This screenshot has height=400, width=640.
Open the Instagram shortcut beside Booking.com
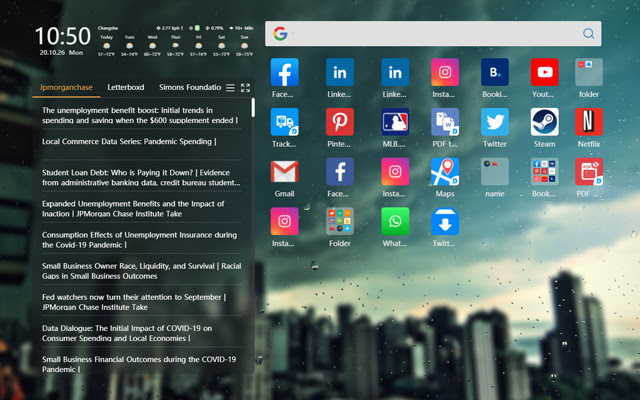tap(445, 72)
